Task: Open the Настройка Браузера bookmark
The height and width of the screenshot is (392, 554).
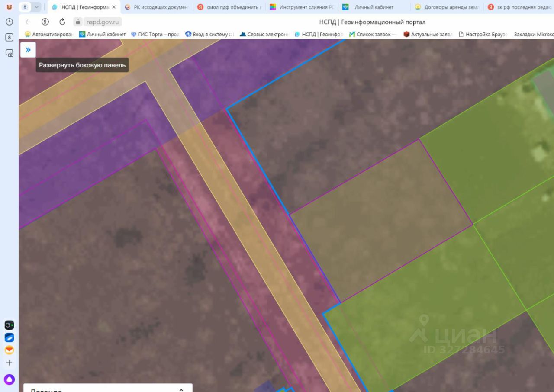Action: 483,35
